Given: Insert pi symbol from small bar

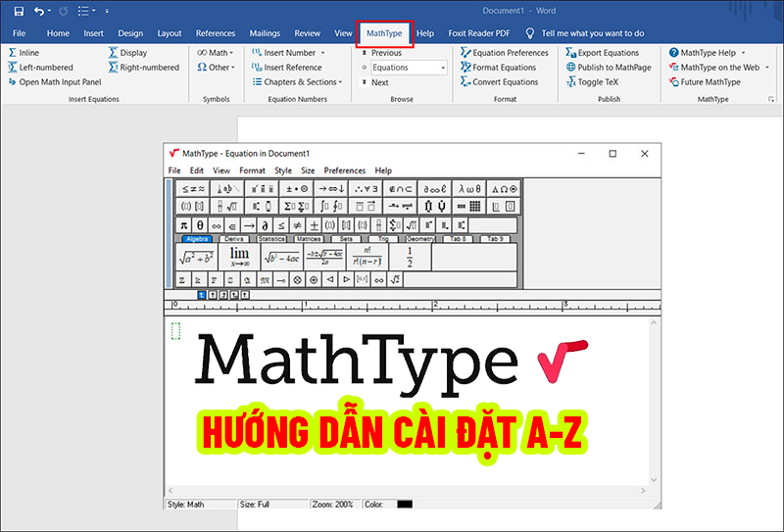Looking at the screenshot, I should pos(184,225).
